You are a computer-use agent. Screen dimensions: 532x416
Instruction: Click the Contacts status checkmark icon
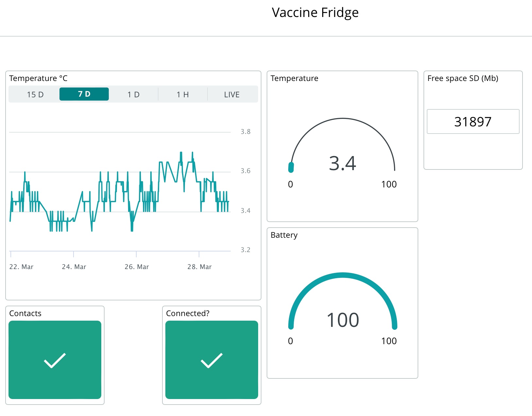(55, 360)
